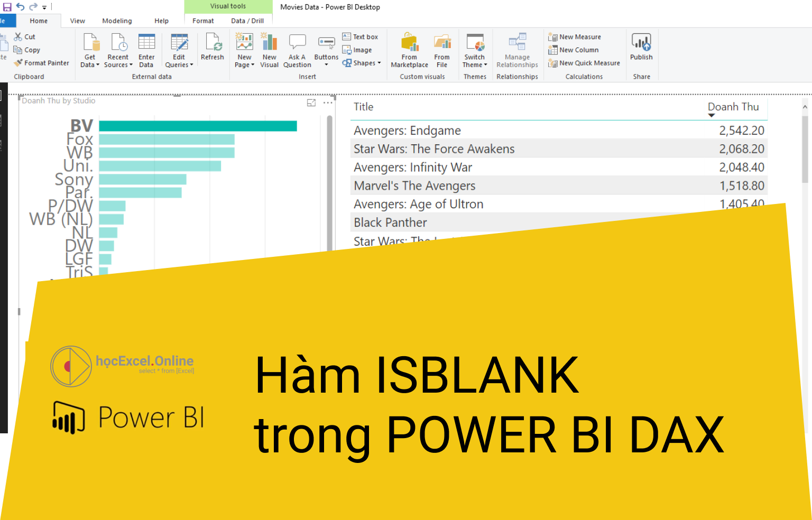The height and width of the screenshot is (520, 812).
Task: Activate the Format Painter
Action: [42, 63]
